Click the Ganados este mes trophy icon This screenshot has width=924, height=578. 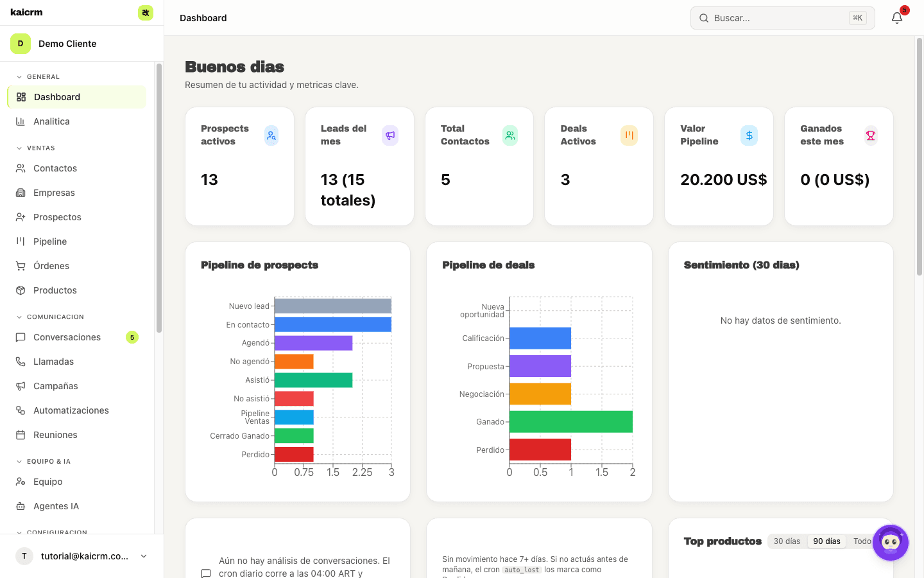[871, 136]
